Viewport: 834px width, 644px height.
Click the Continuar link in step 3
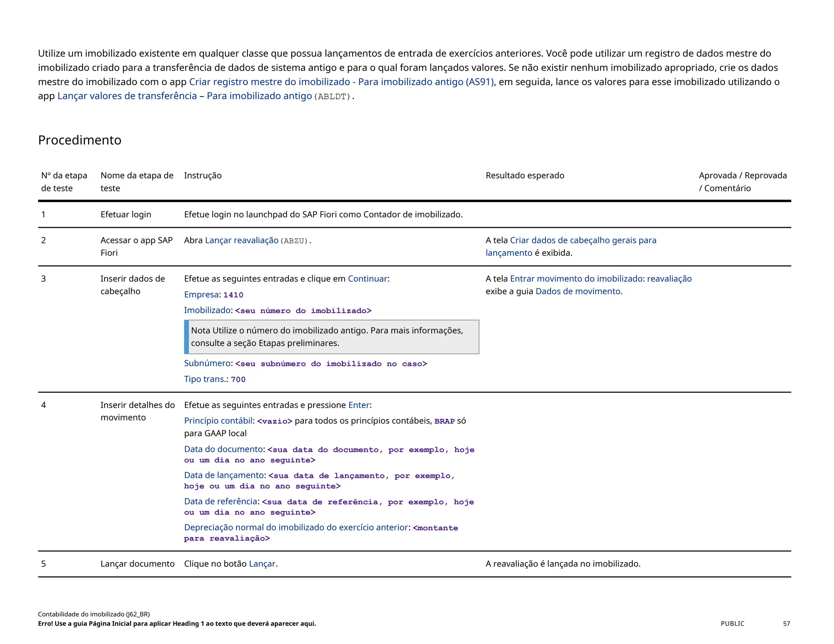(x=367, y=279)
